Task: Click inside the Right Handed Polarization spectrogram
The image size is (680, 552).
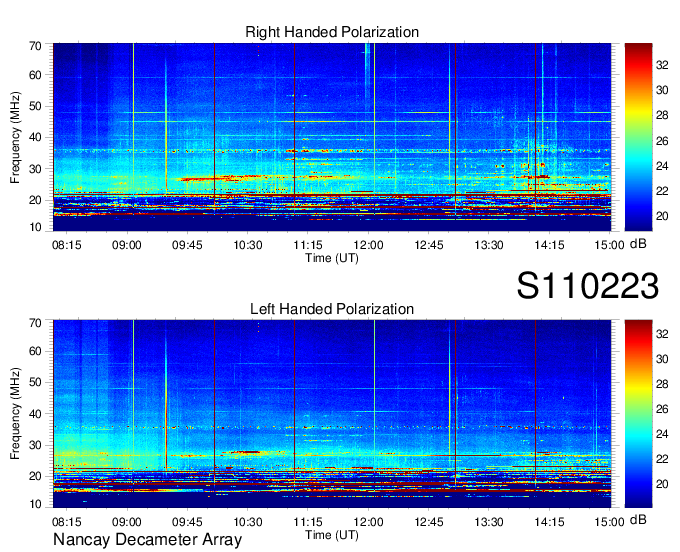Action: pos(332,137)
